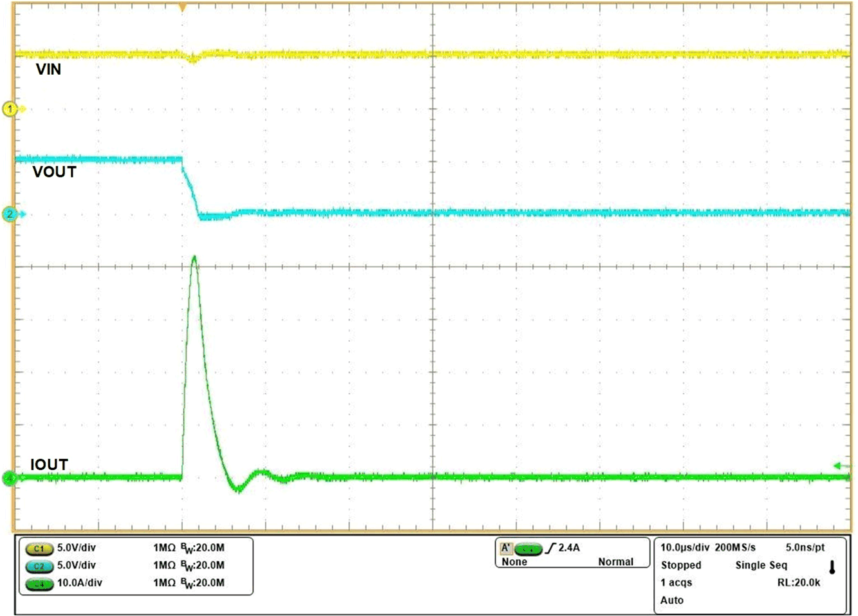Click the rising edge trigger slope symbol
858x616 pixels.
pyautogui.click(x=550, y=548)
